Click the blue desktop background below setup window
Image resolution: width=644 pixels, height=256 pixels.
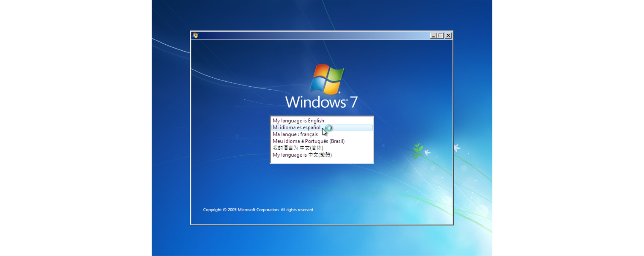pos(322,240)
